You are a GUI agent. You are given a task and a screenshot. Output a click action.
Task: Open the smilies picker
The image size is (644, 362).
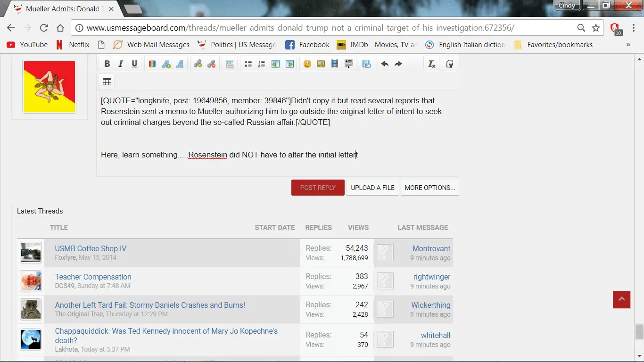click(307, 64)
